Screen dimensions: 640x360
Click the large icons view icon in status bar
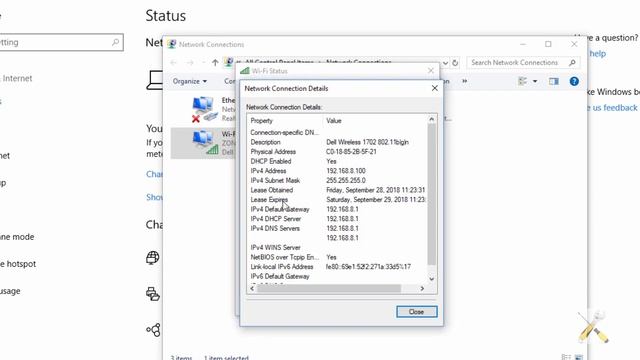point(579,357)
